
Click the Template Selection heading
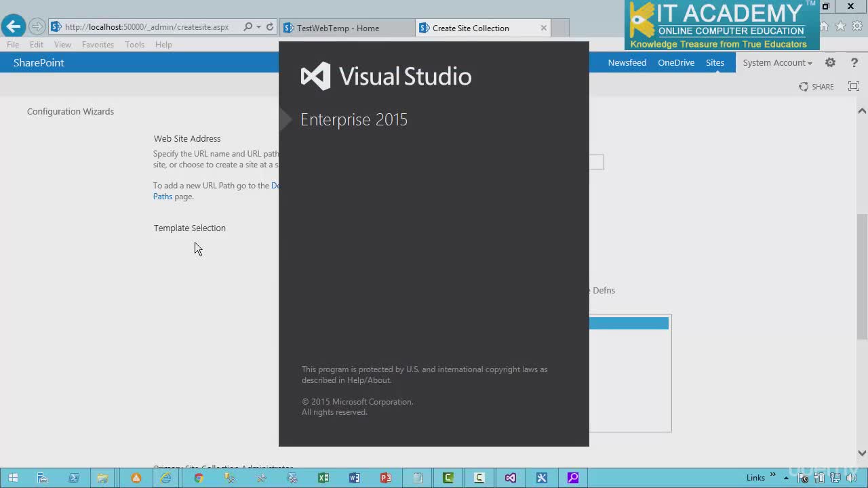(x=190, y=228)
